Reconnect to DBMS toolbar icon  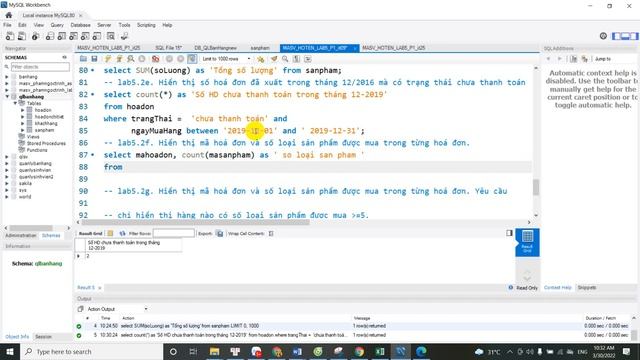(x=124, y=36)
